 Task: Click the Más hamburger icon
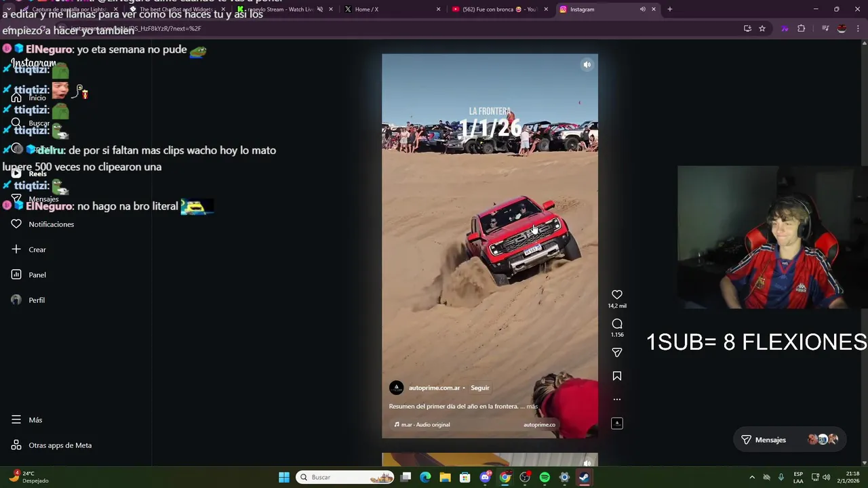pos(16,420)
